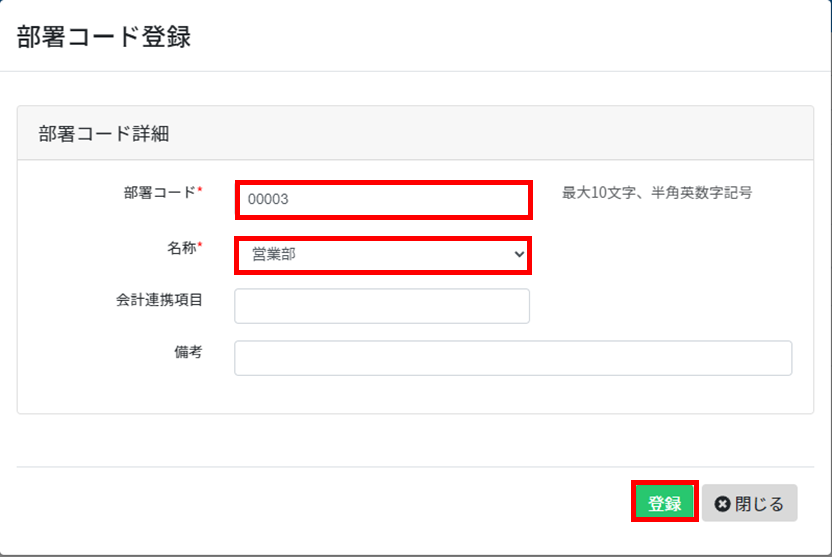
Task: Click the 備考 label text
Action: coord(188,352)
